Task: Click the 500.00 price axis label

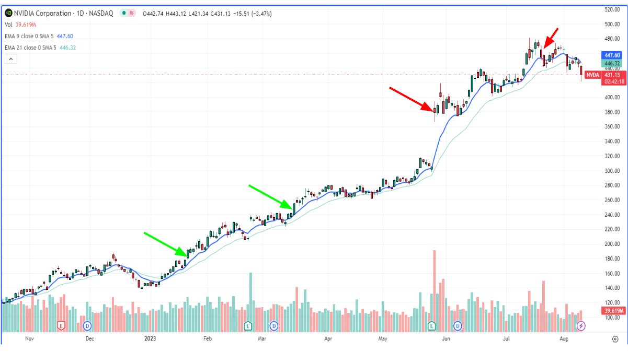Action: 612,24
